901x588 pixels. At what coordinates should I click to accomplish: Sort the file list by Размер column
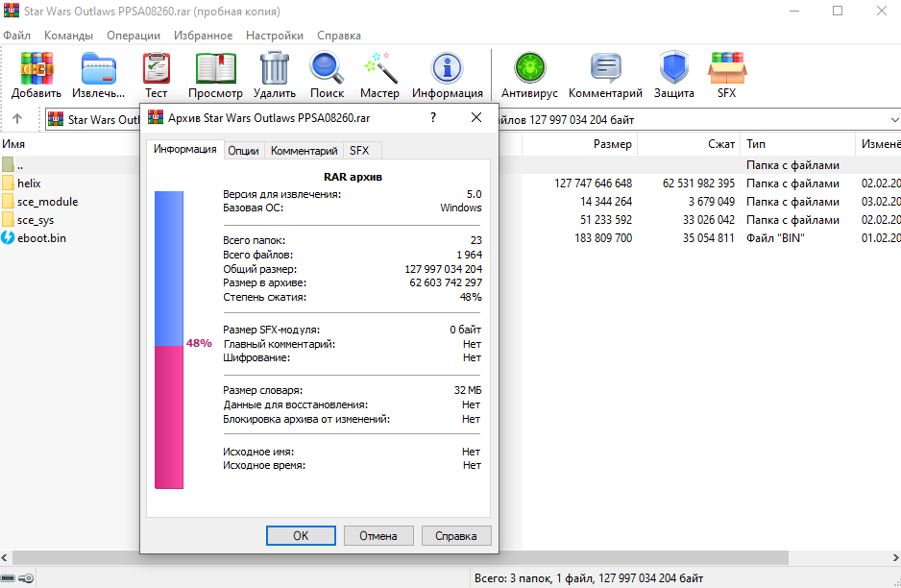(x=612, y=144)
